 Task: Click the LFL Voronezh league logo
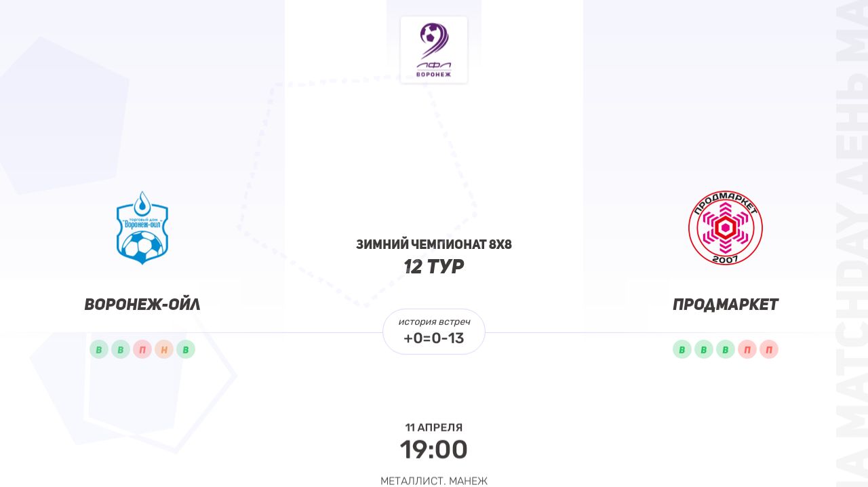[x=434, y=50]
